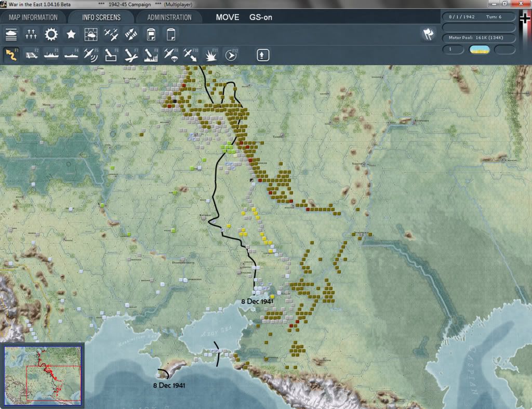Viewport: 532px width, 409px height.
Task: Select the F7 Bomb airfield mode icon
Action: pos(131,55)
